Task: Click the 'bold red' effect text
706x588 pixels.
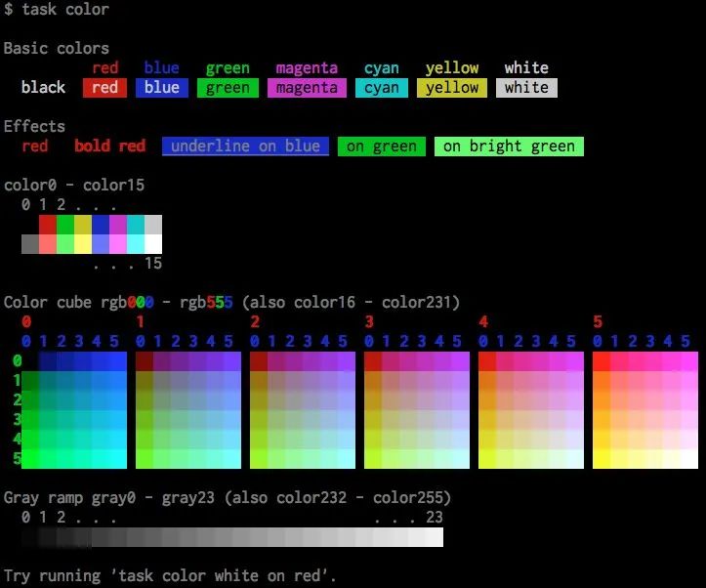Action: 109,147
